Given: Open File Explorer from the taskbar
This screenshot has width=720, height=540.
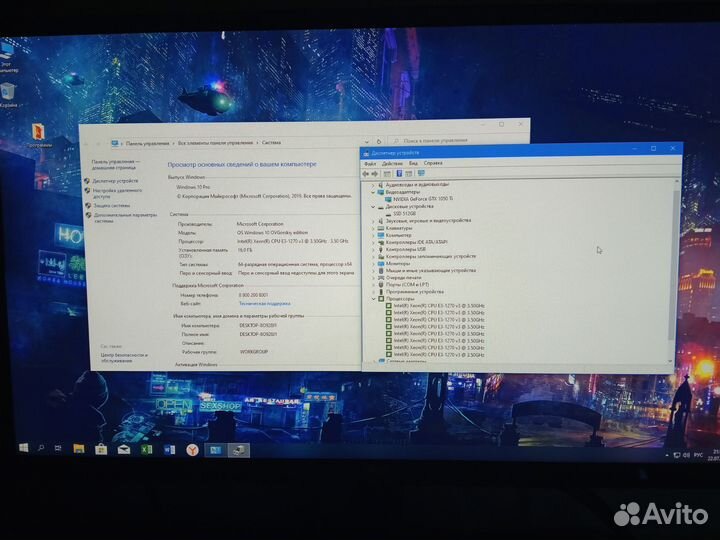Looking at the screenshot, I should [79, 449].
